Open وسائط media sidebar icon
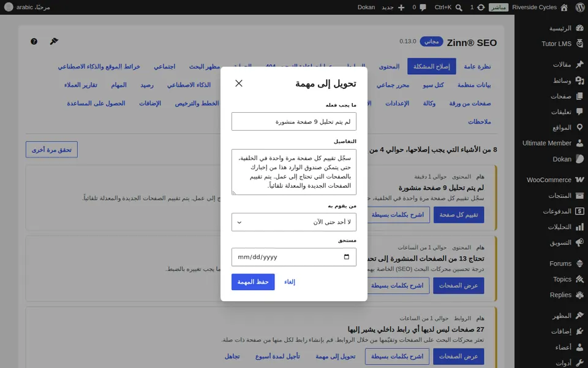 (x=580, y=80)
